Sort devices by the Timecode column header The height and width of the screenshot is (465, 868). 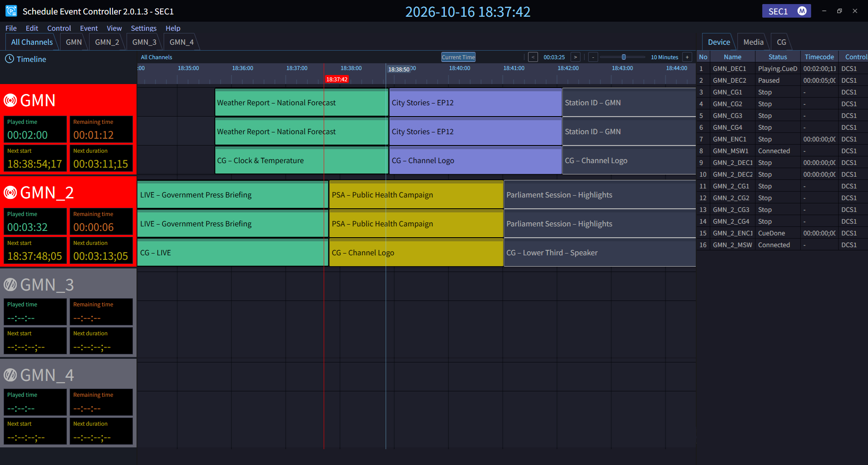819,57
